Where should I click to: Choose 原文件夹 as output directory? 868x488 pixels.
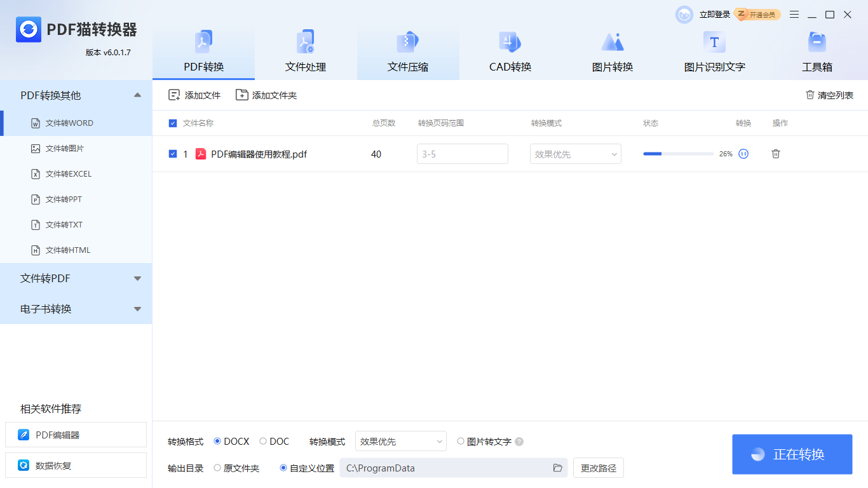click(217, 468)
